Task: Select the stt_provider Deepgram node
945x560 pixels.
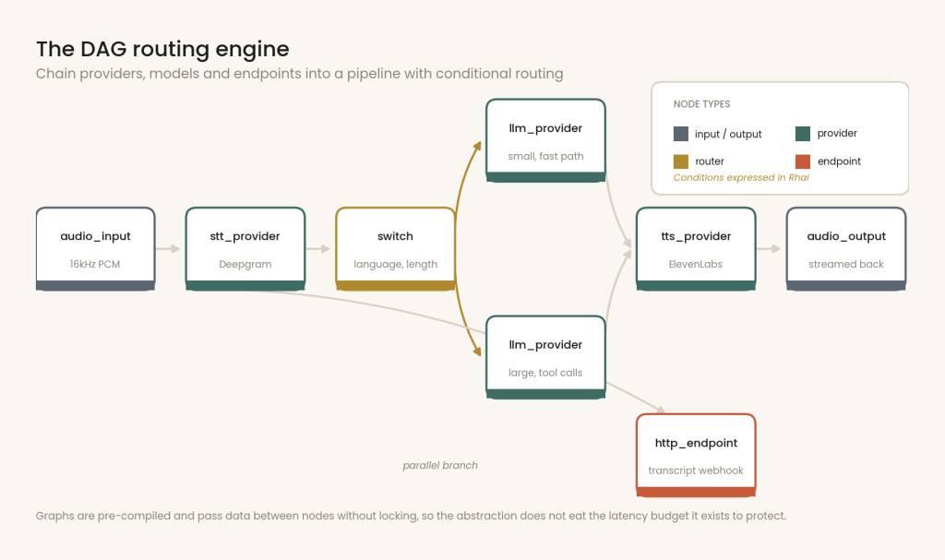Action: (x=245, y=249)
